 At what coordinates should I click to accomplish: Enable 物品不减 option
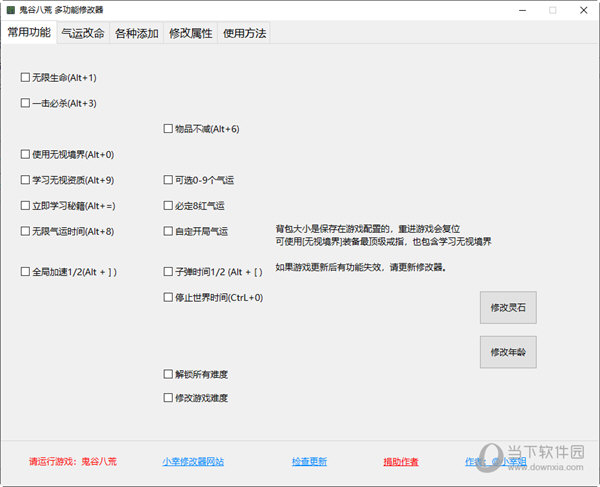click(x=168, y=128)
